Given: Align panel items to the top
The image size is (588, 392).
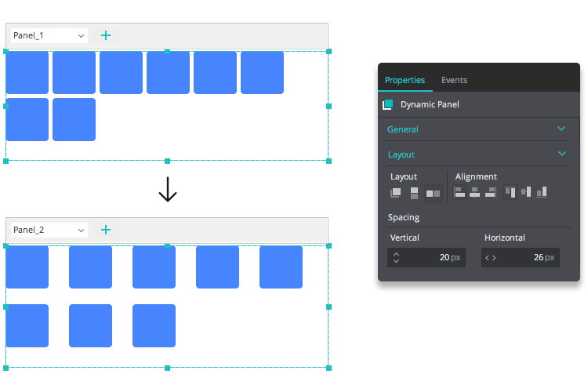Looking at the screenshot, I should click(x=510, y=192).
